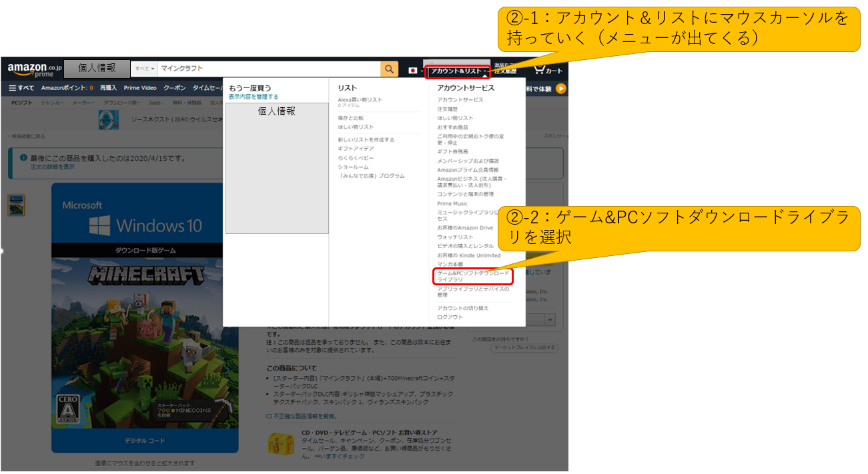The height and width of the screenshot is (474, 868).
Task: Click the CERO A rating badge
Action: pos(69,408)
